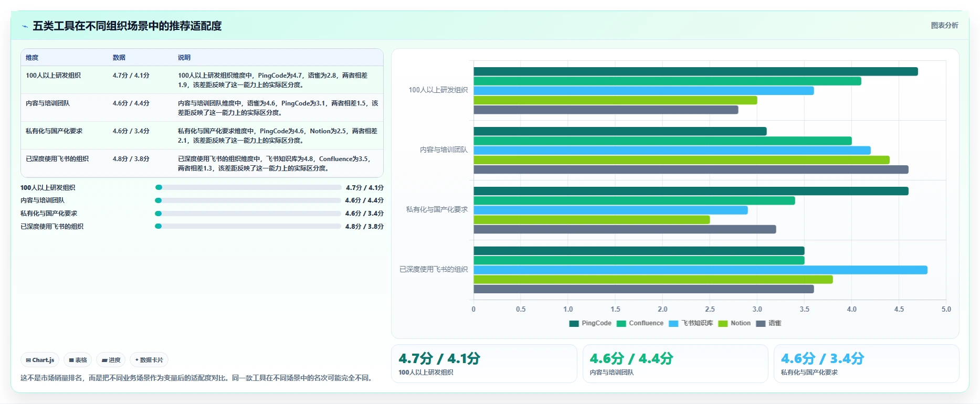The image size is (980, 404).
Task: Click the 飞书知识库 bar for 私有化与国产化要求
Action: (x=610, y=210)
